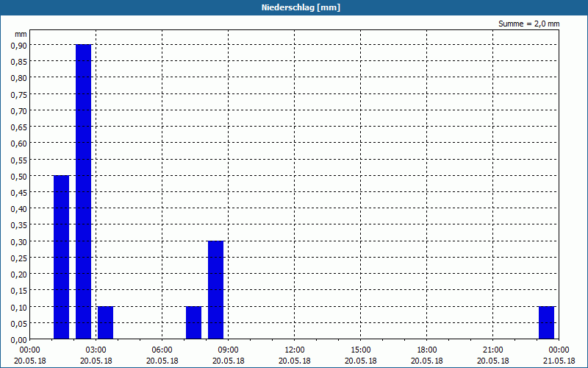Click the "0,65" y-axis label
This screenshot has width=588, height=368.
point(19,127)
